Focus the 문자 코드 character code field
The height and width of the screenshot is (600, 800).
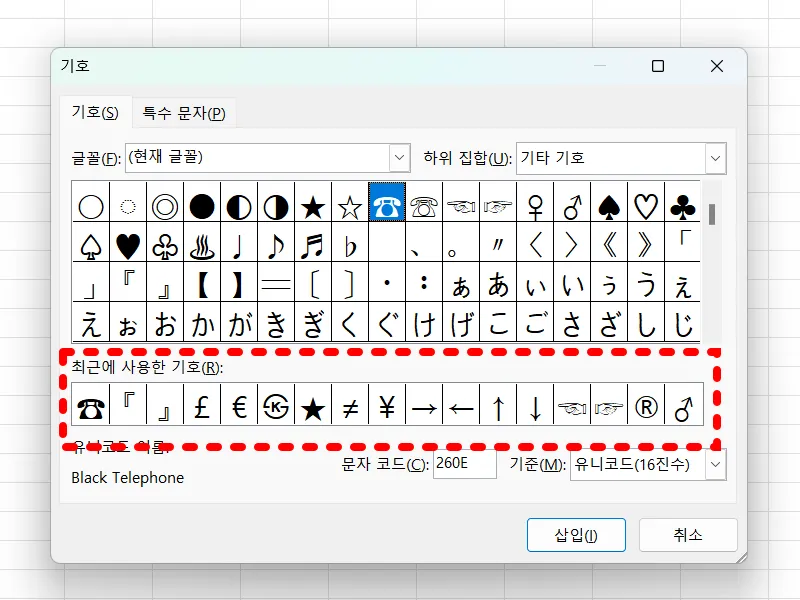click(464, 463)
